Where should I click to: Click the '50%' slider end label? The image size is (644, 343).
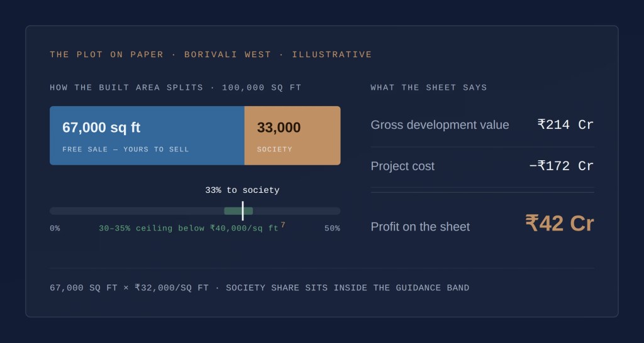[332, 229]
